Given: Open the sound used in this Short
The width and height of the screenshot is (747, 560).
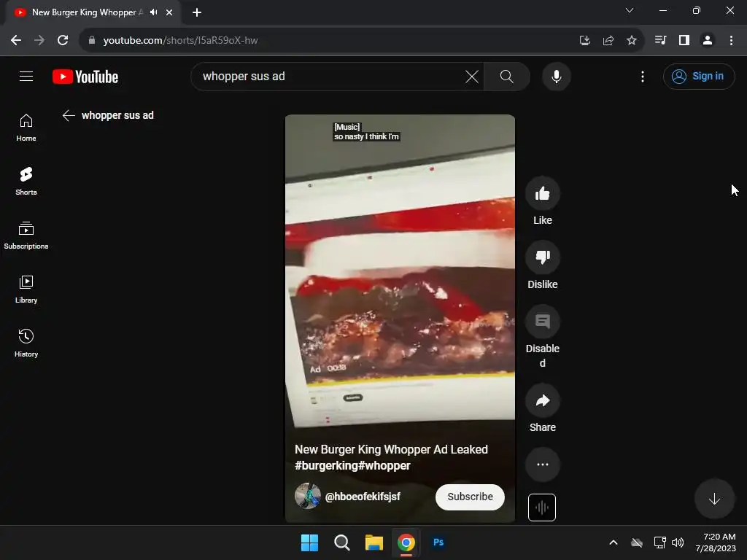Looking at the screenshot, I should (542, 507).
